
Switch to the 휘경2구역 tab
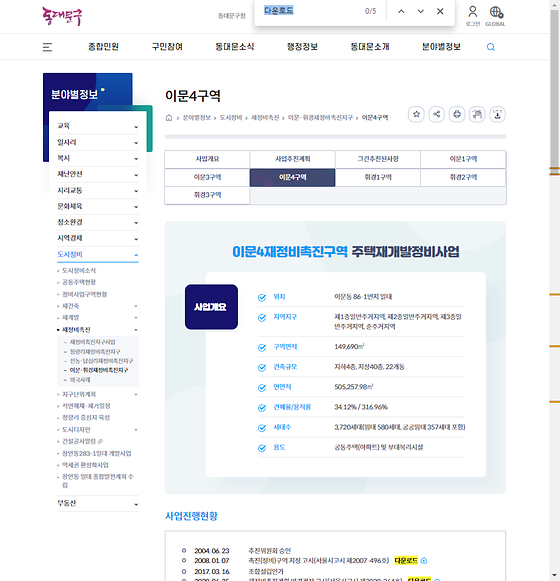[x=463, y=177]
